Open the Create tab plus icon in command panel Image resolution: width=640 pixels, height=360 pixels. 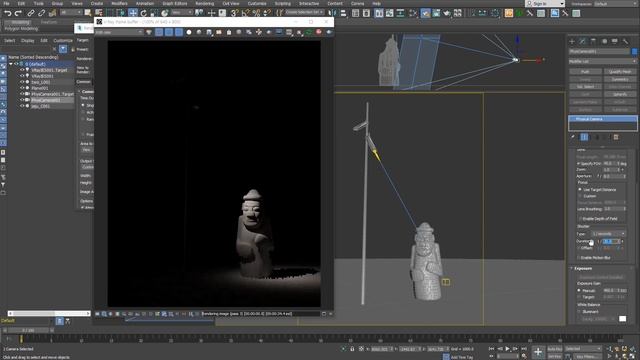pyautogui.click(x=572, y=41)
